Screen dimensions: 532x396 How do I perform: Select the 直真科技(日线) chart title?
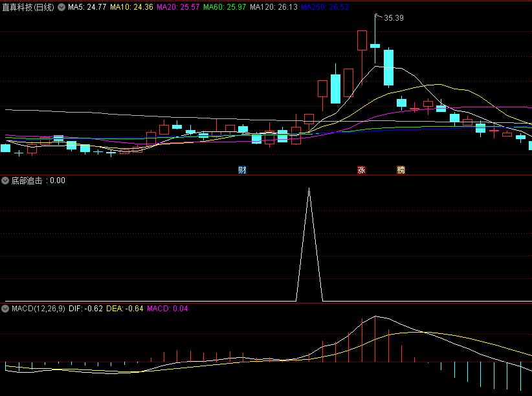(28, 7)
